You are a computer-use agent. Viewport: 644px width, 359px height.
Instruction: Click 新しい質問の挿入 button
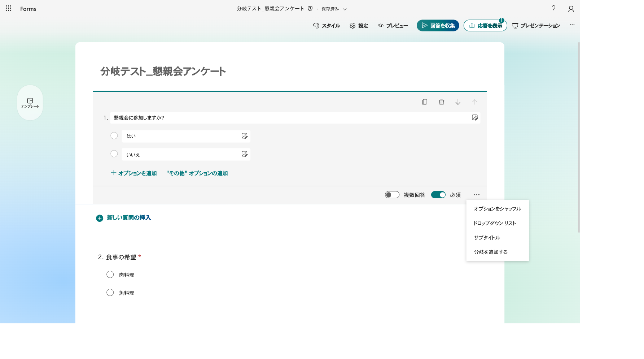[123, 218]
